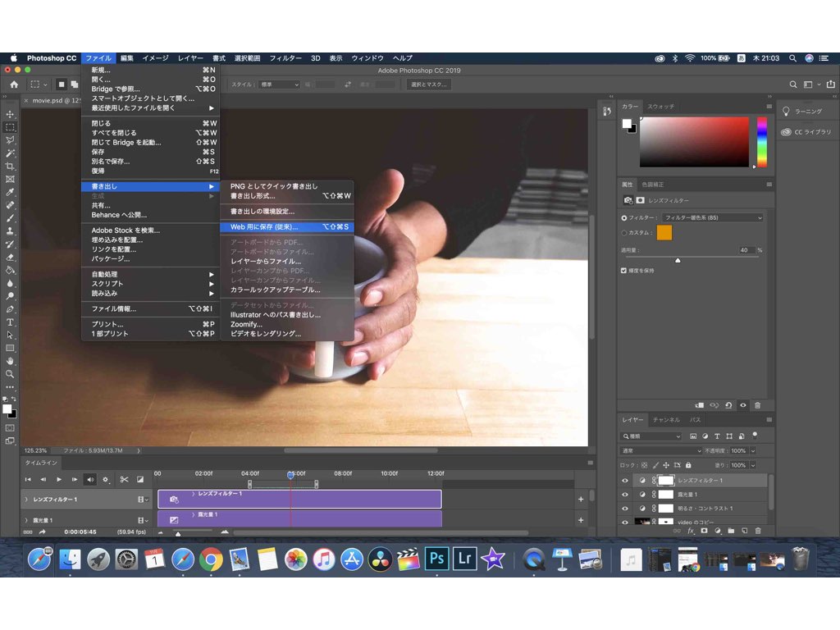The width and height of the screenshot is (840, 630).
Task: Click the 選択とマスク... button
Action: pos(428,84)
